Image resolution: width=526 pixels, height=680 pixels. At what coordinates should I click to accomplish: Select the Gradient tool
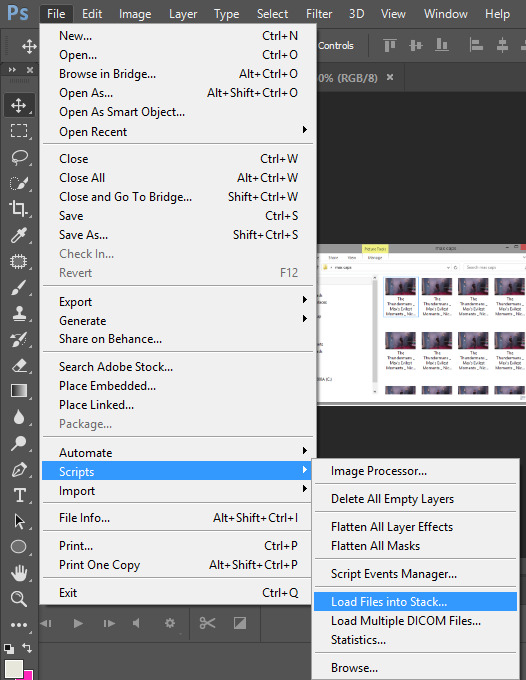19,391
